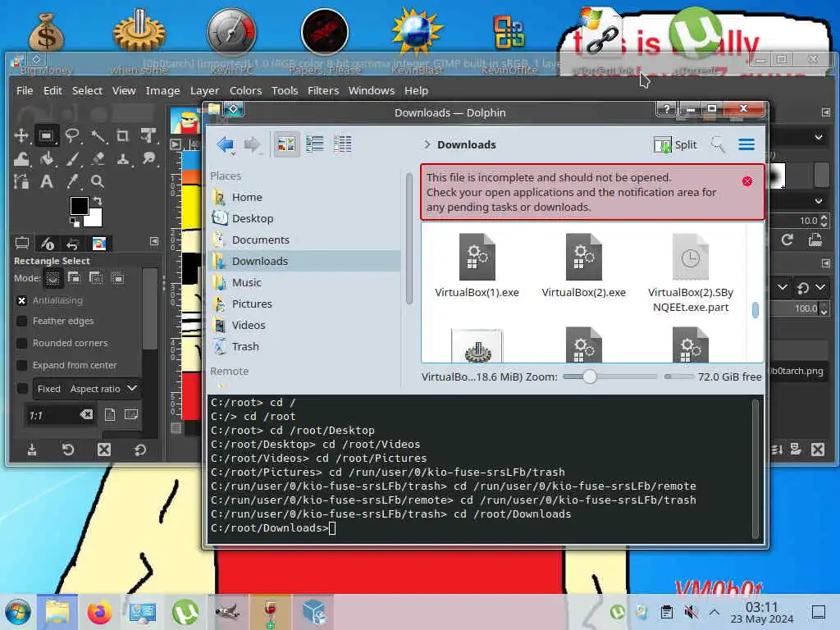
Task: Open the mode switch dropdown arrow
Action: 820,288
